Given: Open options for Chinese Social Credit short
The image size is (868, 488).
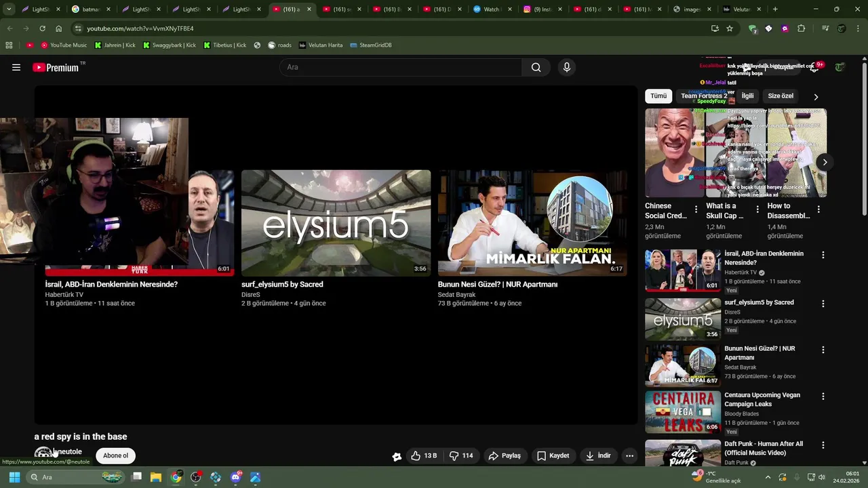Looking at the screenshot, I should [x=696, y=209].
